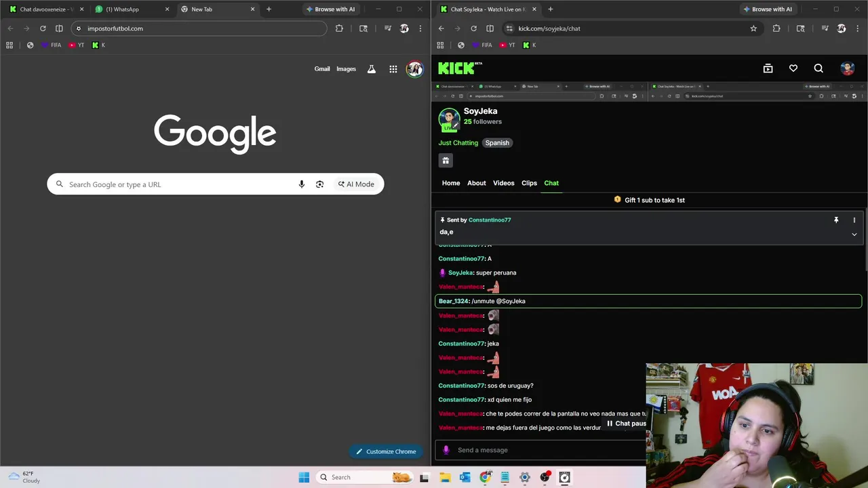The width and height of the screenshot is (868, 488).
Task: Open extensions puzzle icon in left window
Action: [339, 28]
